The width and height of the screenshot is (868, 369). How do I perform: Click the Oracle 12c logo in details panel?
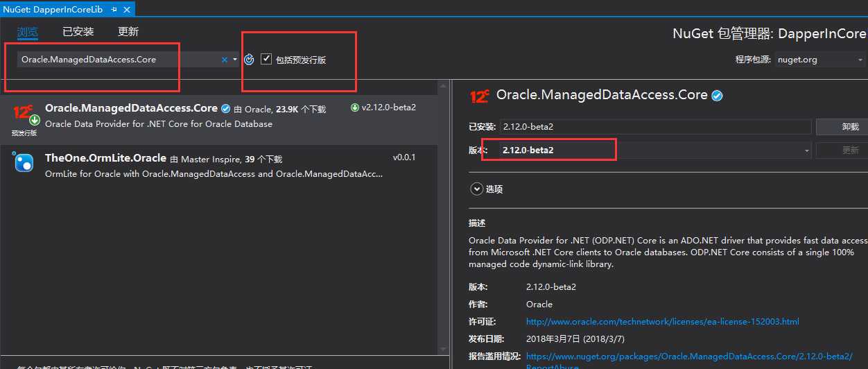coord(480,96)
